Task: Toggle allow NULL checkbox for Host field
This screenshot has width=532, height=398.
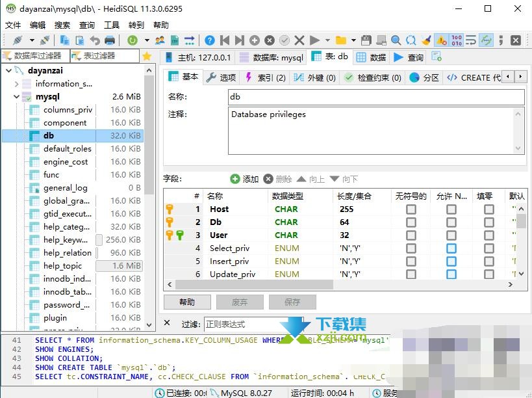Action: [451, 209]
